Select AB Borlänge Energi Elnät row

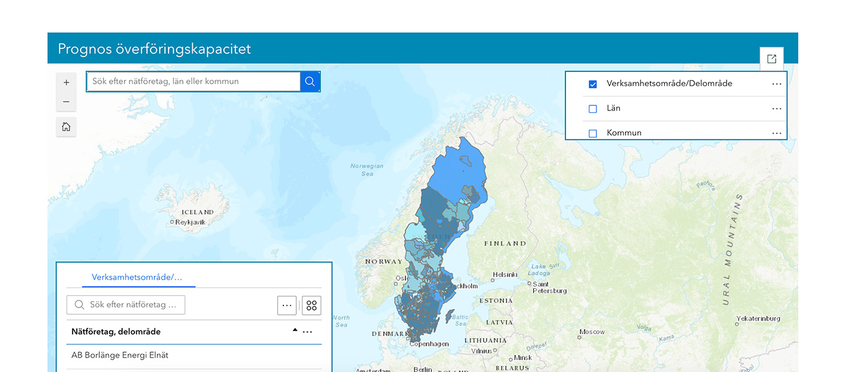pos(120,355)
